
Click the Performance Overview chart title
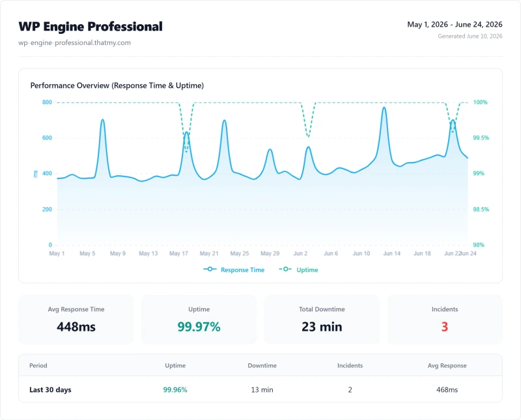[x=117, y=85]
